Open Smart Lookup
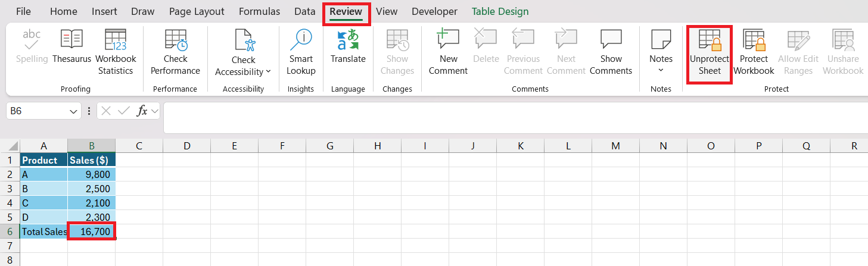868x266 pixels. click(x=301, y=52)
